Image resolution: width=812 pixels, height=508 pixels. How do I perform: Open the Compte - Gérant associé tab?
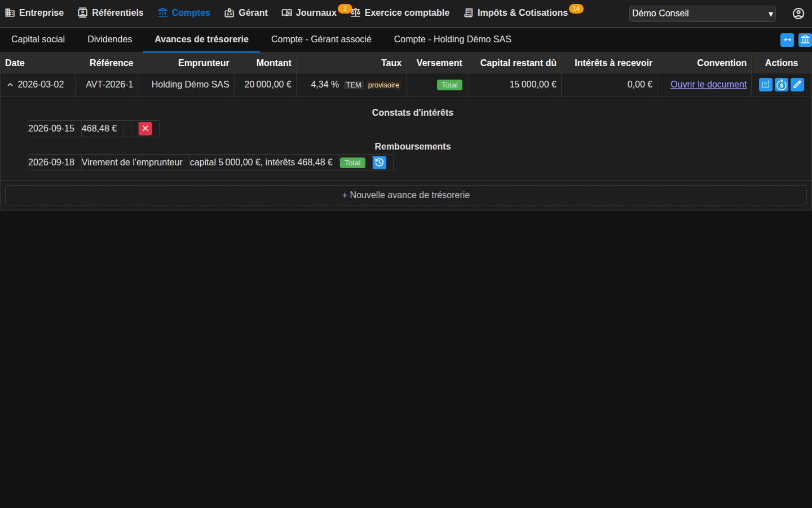tap(321, 40)
